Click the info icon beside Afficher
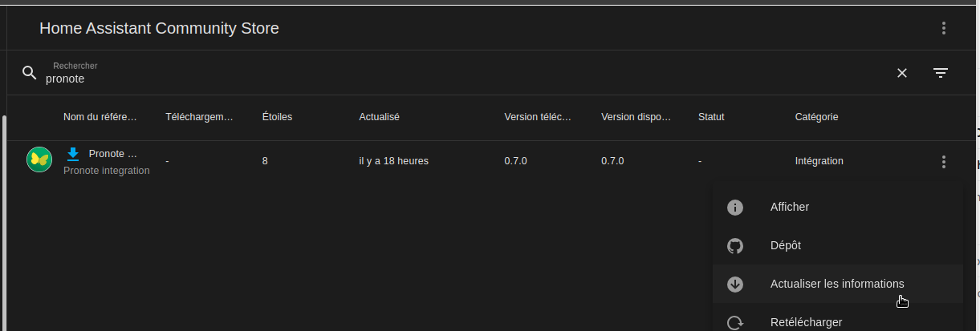The image size is (980, 331). click(735, 208)
